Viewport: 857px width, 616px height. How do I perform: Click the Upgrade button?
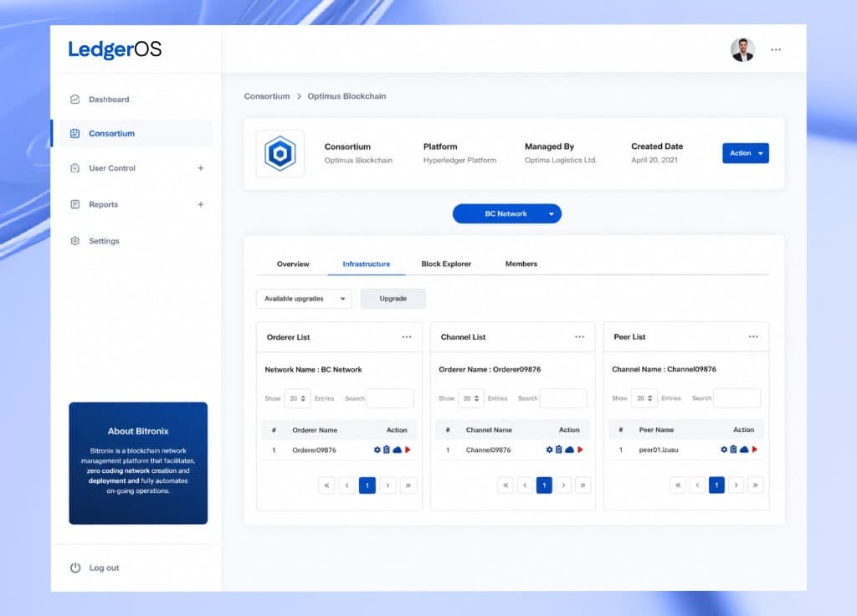(x=393, y=299)
